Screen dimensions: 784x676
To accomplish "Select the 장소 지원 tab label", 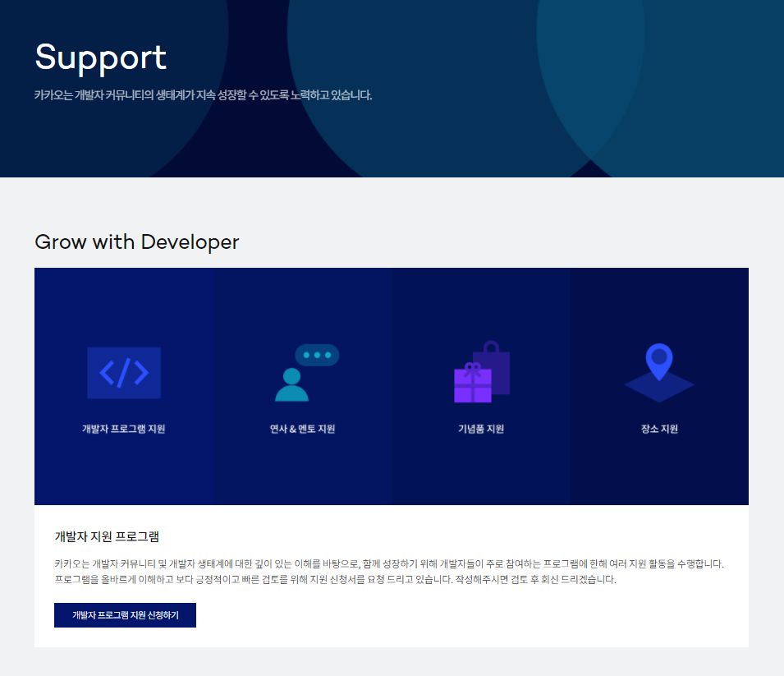I will [x=659, y=429].
